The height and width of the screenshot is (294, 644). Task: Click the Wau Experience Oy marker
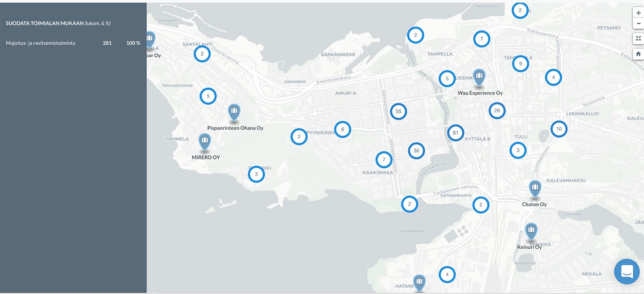(479, 77)
